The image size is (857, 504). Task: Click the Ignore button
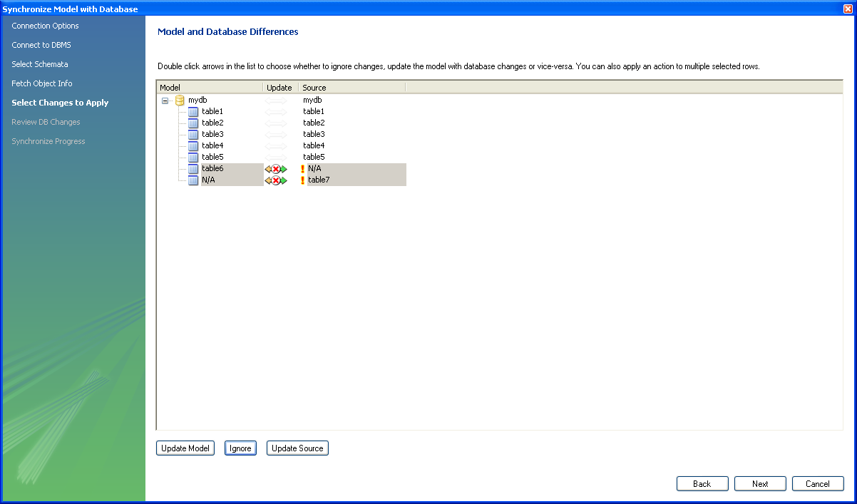(x=240, y=448)
